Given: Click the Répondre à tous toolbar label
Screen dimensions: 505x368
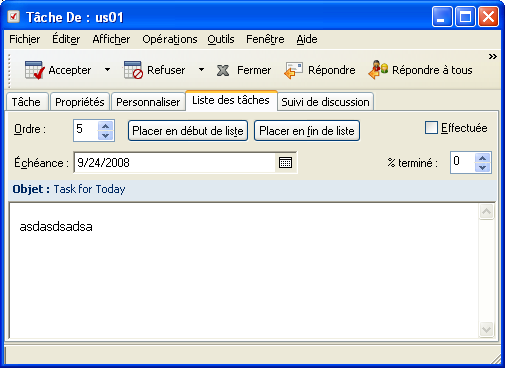Looking at the screenshot, I should pos(432,70).
